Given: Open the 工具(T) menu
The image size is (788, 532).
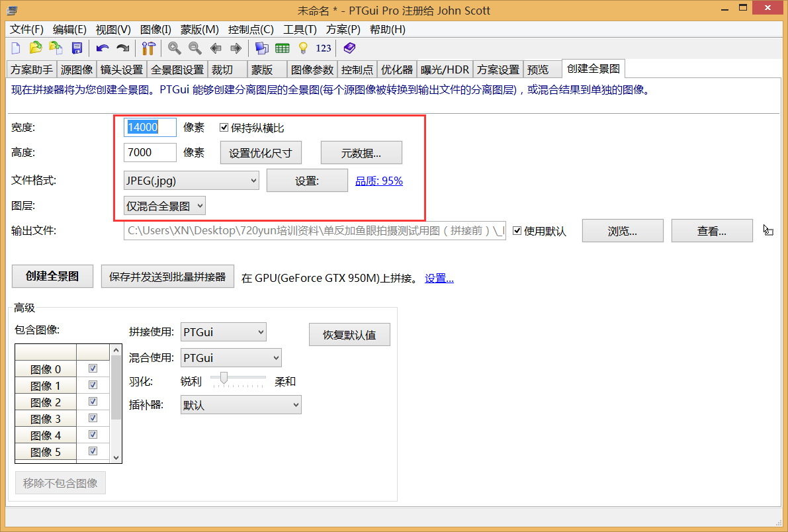Looking at the screenshot, I should click(x=300, y=29).
